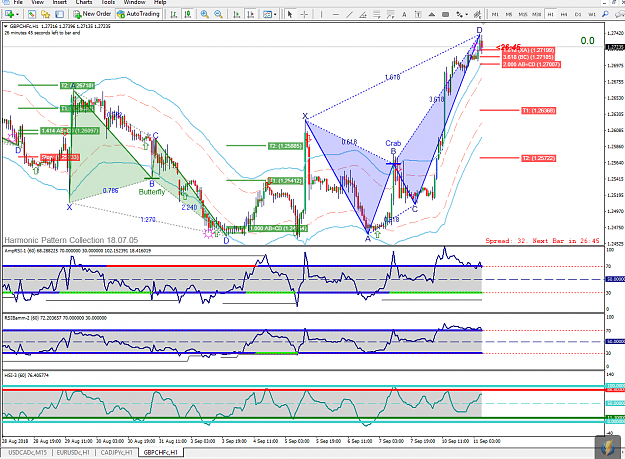Open the Market Watch panel icon
This screenshot has height=459, width=625.
(31, 14)
